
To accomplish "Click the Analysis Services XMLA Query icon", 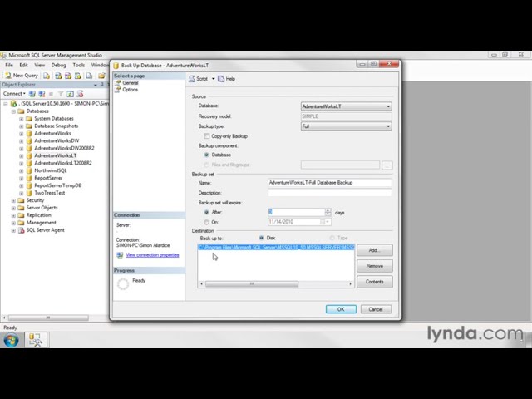I will [x=78, y=76].
